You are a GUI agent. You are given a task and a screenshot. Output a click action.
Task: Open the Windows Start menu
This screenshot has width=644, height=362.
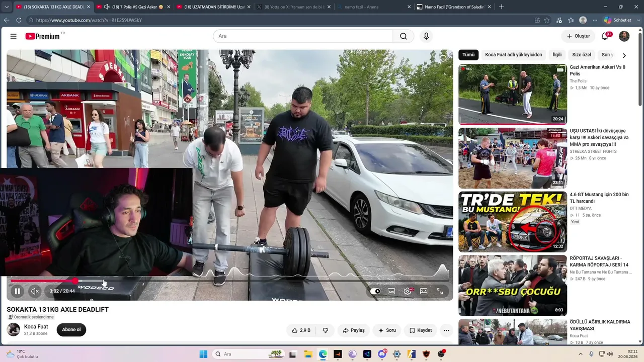pyautogui.click(x=203, y=354)
